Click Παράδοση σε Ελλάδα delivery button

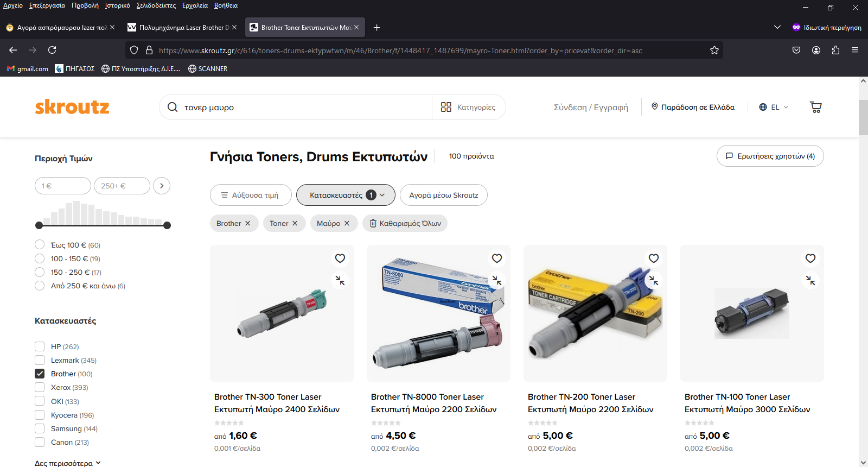click(693, 107)
